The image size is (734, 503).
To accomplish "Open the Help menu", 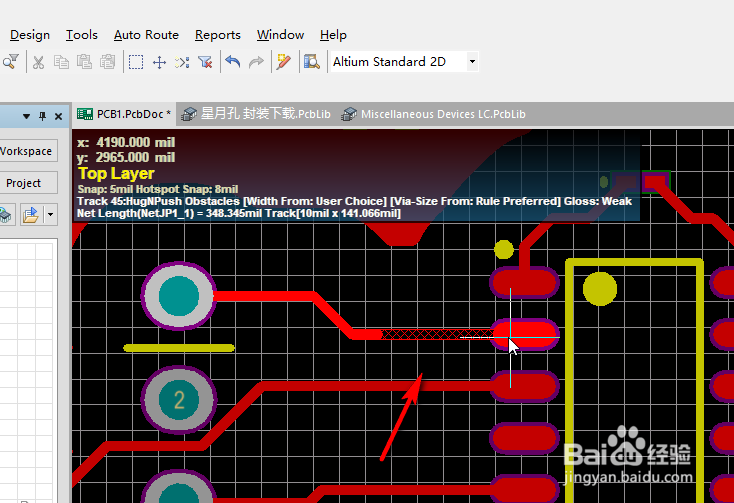I will [333, 35].
